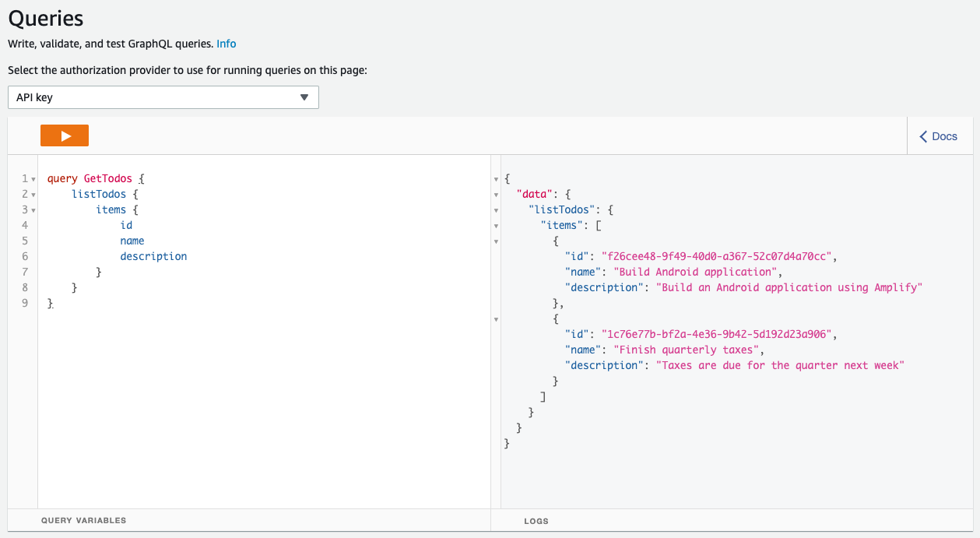
Task: Click the Queries page heading
Action: tap(46, 19)
